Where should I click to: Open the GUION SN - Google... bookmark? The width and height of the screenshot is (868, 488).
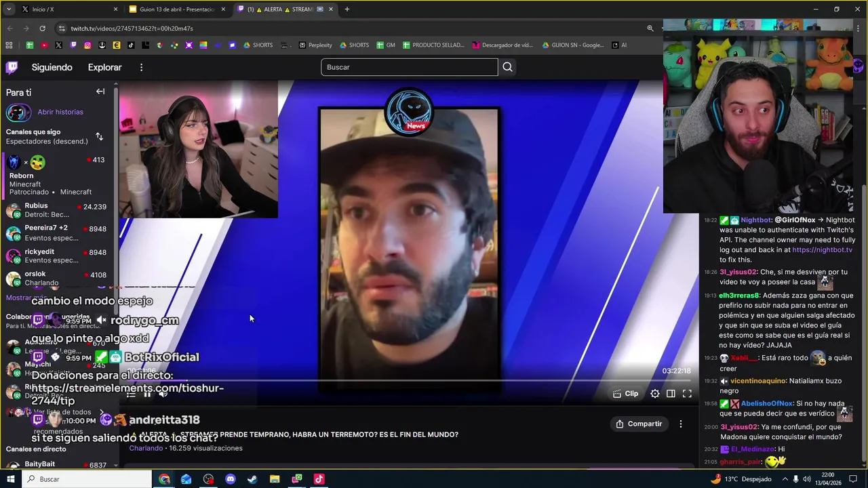[x=573, y=45]
